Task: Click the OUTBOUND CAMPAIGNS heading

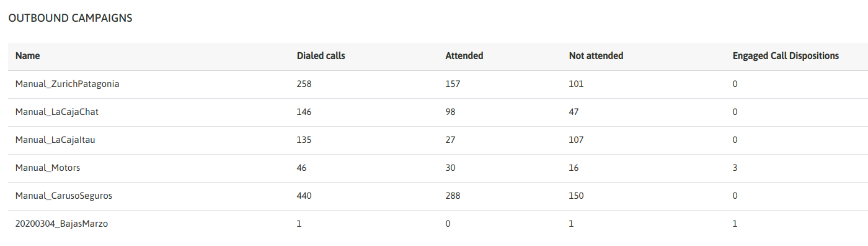Action: point(70,18)
